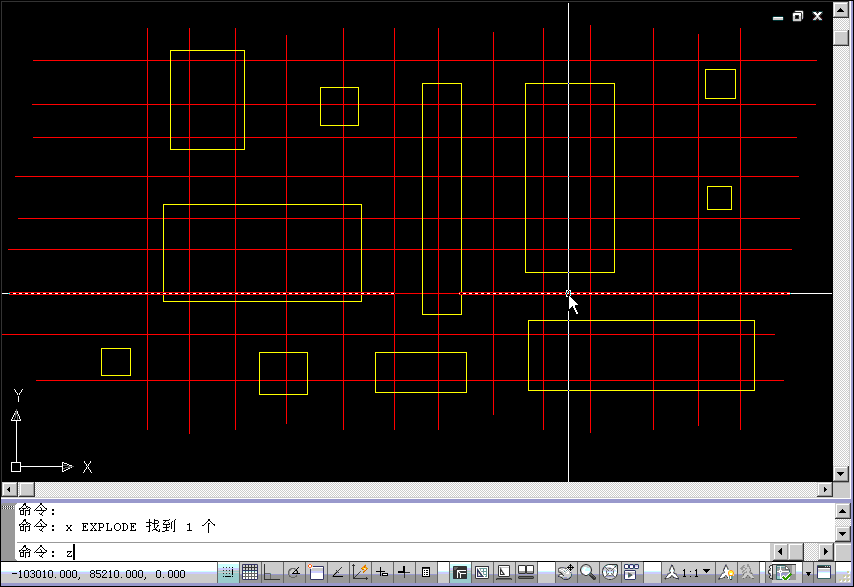854x587 pixels.
Task: Restore down the drawing window
Action: (797, 16)
